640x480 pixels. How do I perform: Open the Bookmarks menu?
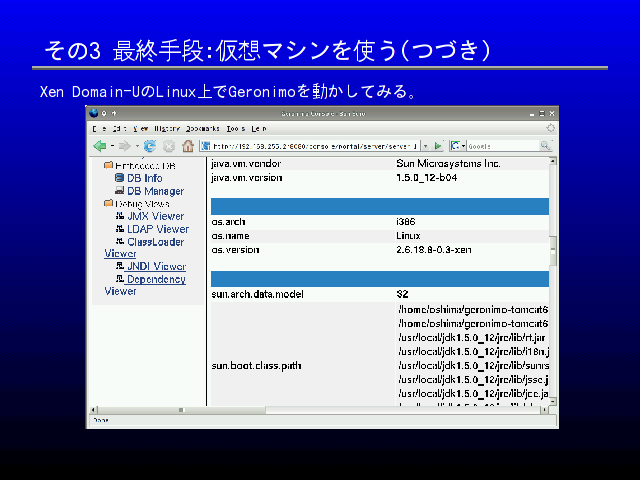[x=203, y=129]
